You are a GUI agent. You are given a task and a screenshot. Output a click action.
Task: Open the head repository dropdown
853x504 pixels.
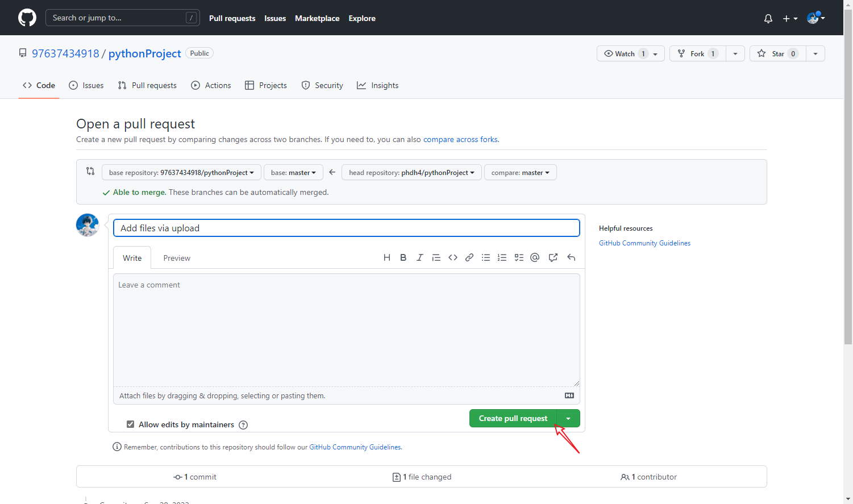tap(411, 173)
